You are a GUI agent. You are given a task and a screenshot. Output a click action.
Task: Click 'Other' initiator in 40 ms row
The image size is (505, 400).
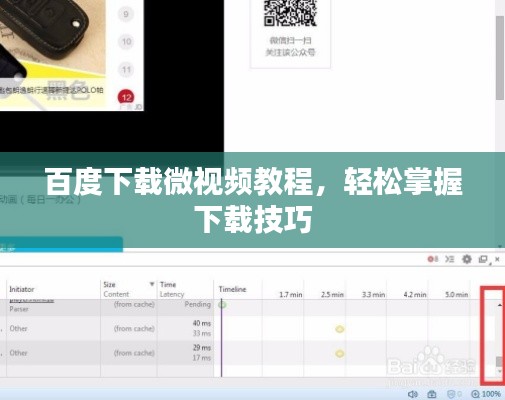pyautogui.click(x=18, y=329)
